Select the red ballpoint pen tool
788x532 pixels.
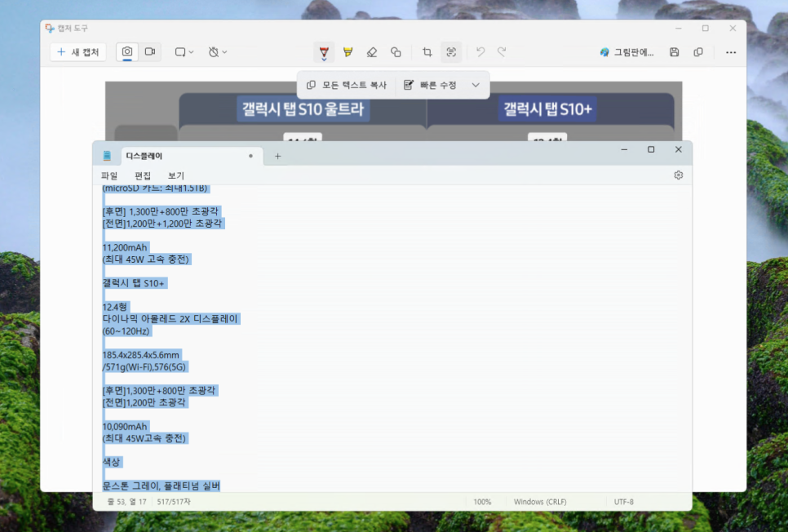click(324, 52)
